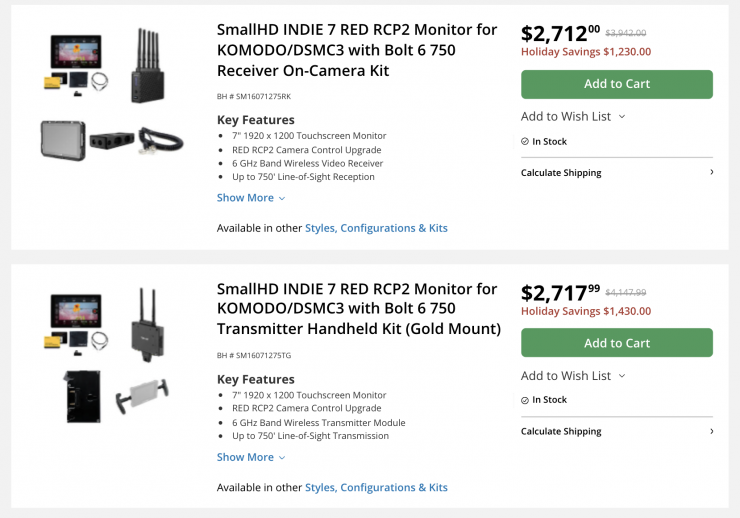This screenshot has width=740, height=518.
Task: Click the In Stock checkmark icon for Transmitter Kit
Action: tap(525, 400)
